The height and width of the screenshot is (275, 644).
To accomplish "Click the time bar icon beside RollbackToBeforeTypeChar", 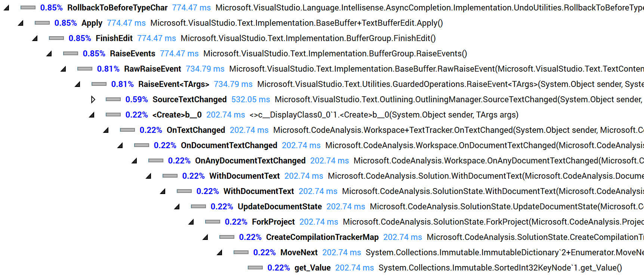I will click(27, 7).
